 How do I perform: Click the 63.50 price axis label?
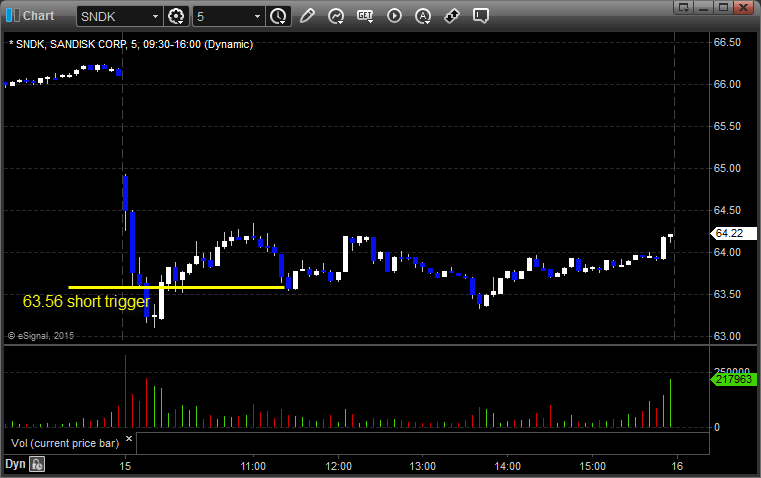click(727, 295)
